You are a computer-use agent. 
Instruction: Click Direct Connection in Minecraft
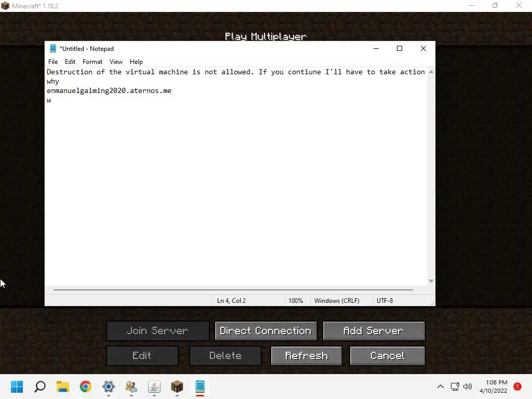coord(265,331)
